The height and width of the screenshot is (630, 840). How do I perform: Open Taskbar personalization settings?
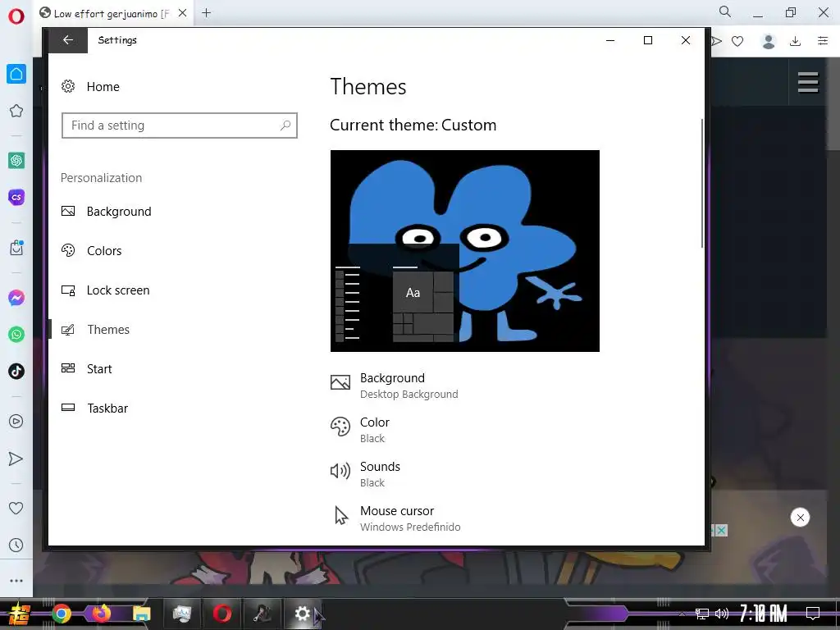click(94, 409)
